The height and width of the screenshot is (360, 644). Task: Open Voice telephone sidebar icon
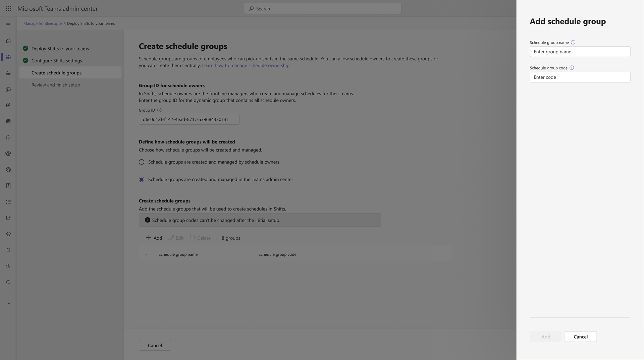(x=8, y=154)
